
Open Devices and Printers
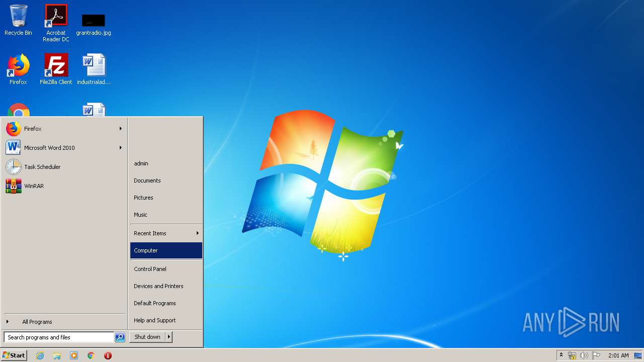pos(166,286)
